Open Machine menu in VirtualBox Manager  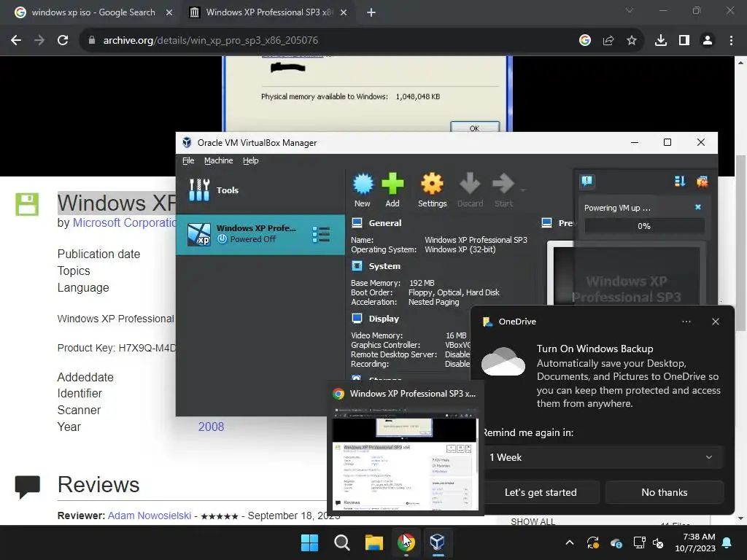click(219, 160)
